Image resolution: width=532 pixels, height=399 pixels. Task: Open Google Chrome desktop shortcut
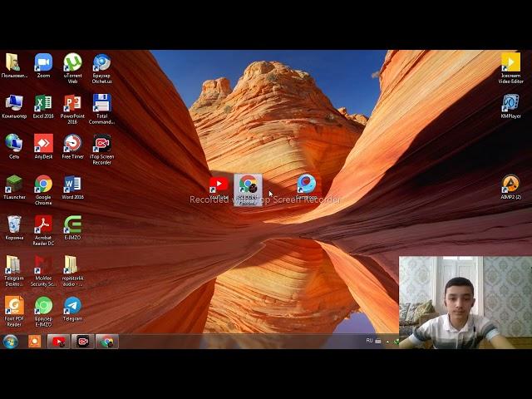click(43, 185)
